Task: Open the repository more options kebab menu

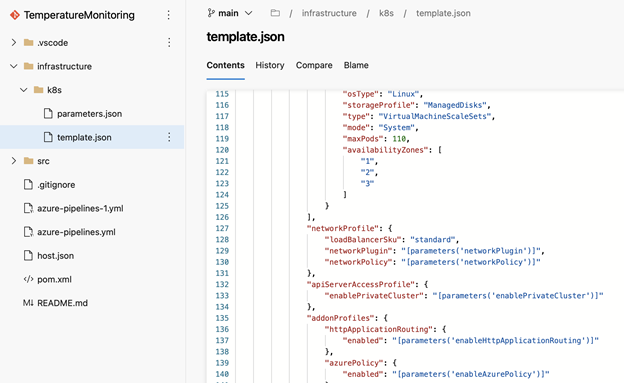Action: coord(169,15)
